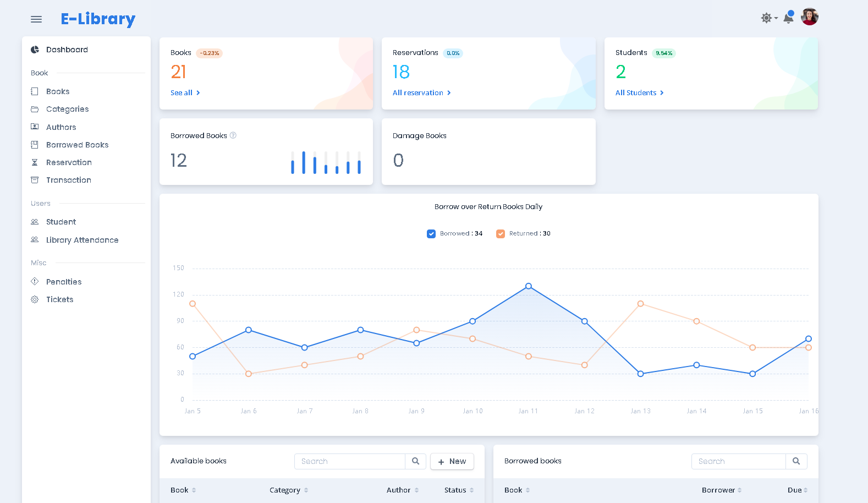
Task: Sort by Status column
Action: tap(459, 490)
